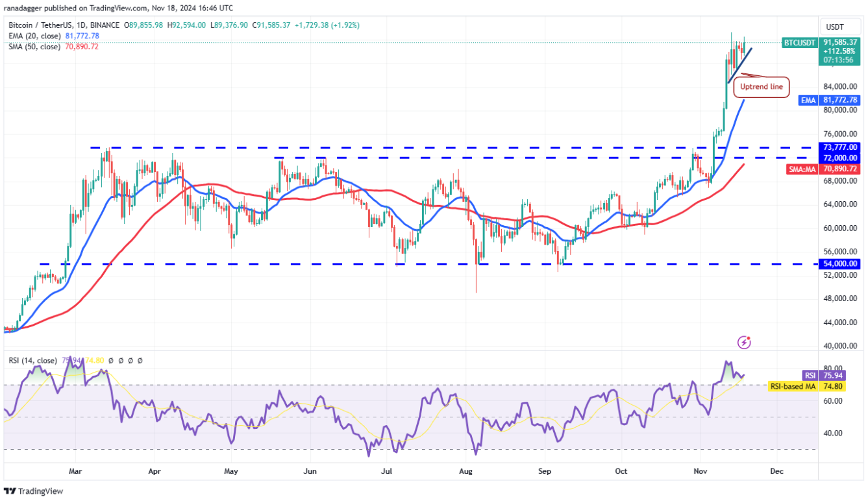Screen dimensions: 868x501
Task: Click the 48,000.00 price axis label
Action: pos(840,299)
